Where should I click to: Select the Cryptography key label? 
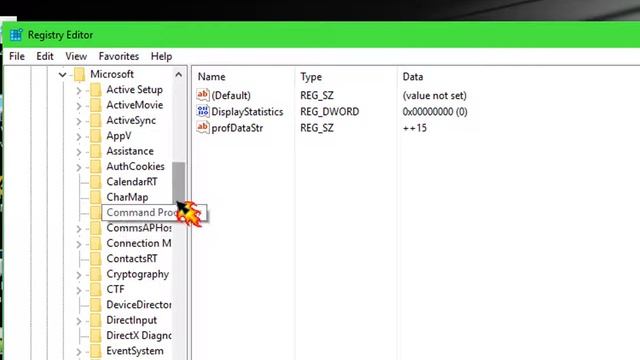tap(138, 274)
